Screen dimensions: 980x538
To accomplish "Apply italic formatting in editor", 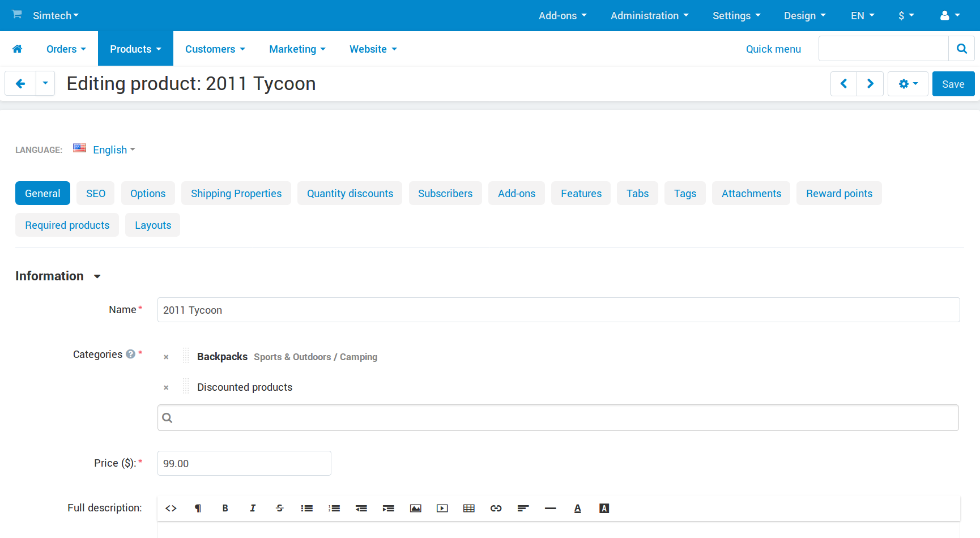I will coord(253,509).
